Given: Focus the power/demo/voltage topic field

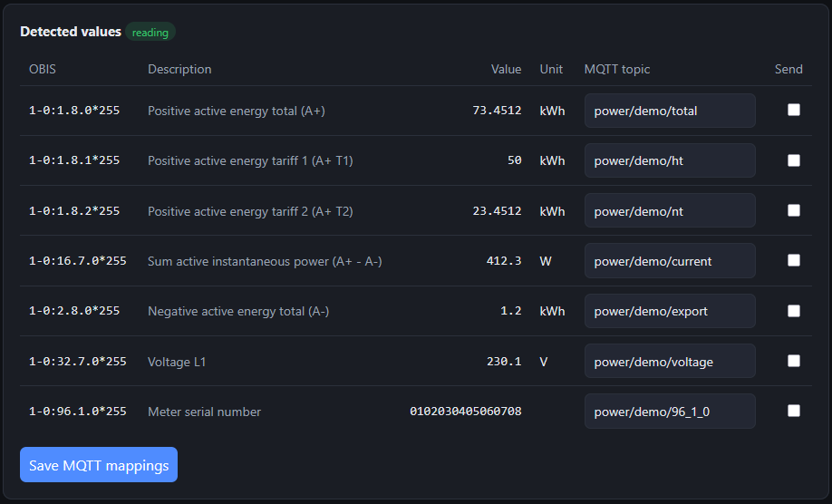Looking at the screenshot, I should 670,362.
